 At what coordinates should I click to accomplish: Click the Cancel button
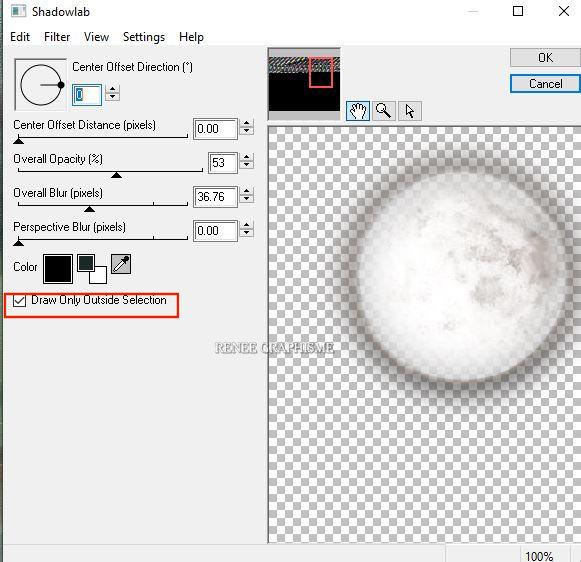(545, 84)
